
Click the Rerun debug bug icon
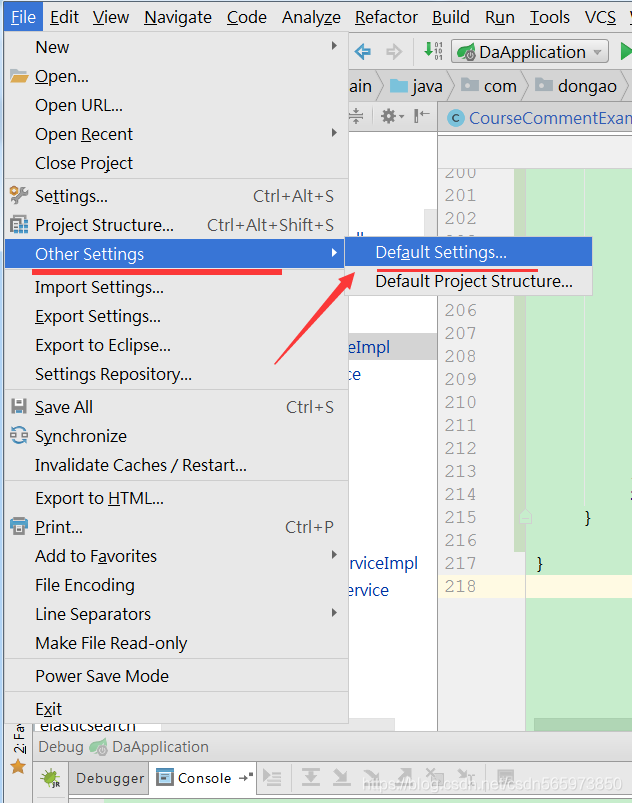pyautogui.click(x=51, y=778)
